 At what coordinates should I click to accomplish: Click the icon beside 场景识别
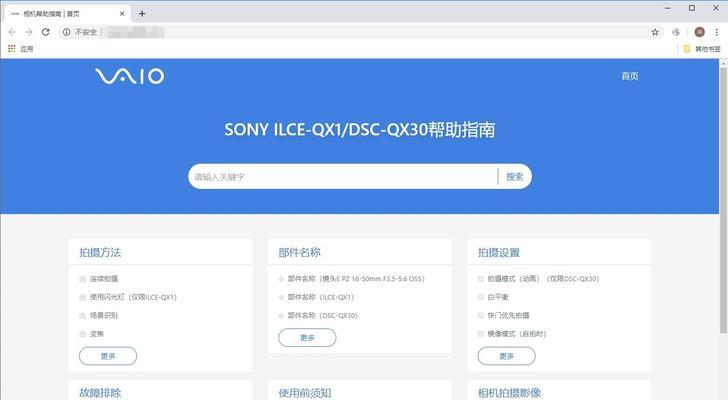[83, 316]
